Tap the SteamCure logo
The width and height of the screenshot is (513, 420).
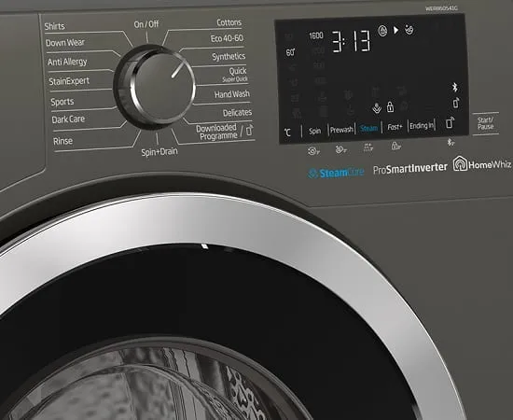coord(336,173)
